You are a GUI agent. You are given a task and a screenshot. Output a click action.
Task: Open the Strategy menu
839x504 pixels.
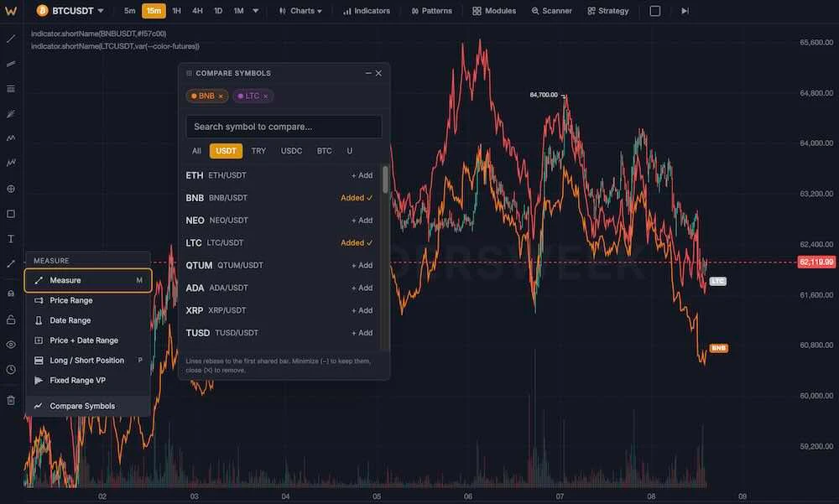[x=607, y=11]
